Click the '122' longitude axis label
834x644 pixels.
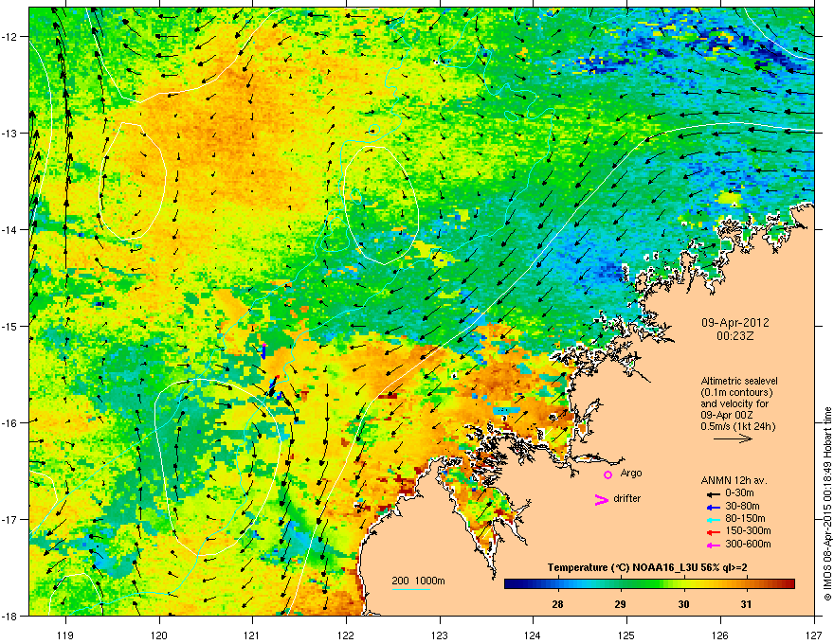click(346, 635)
